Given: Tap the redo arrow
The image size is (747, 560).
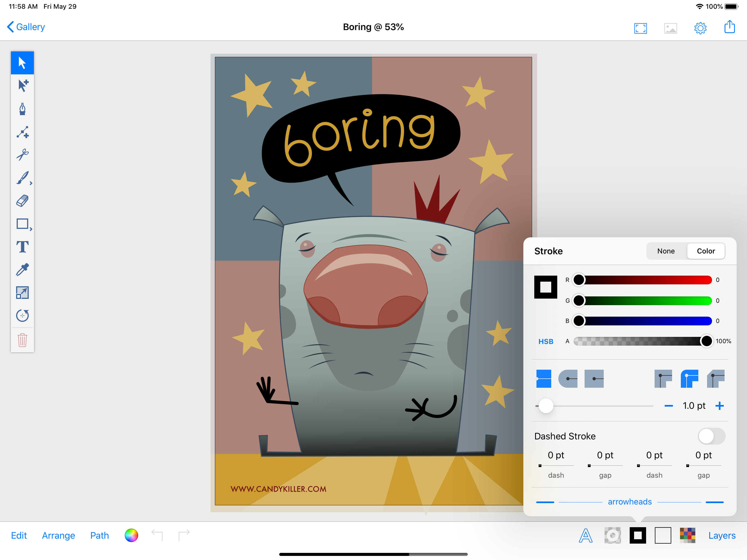Looking at the screenshot, I should [184, 535].
